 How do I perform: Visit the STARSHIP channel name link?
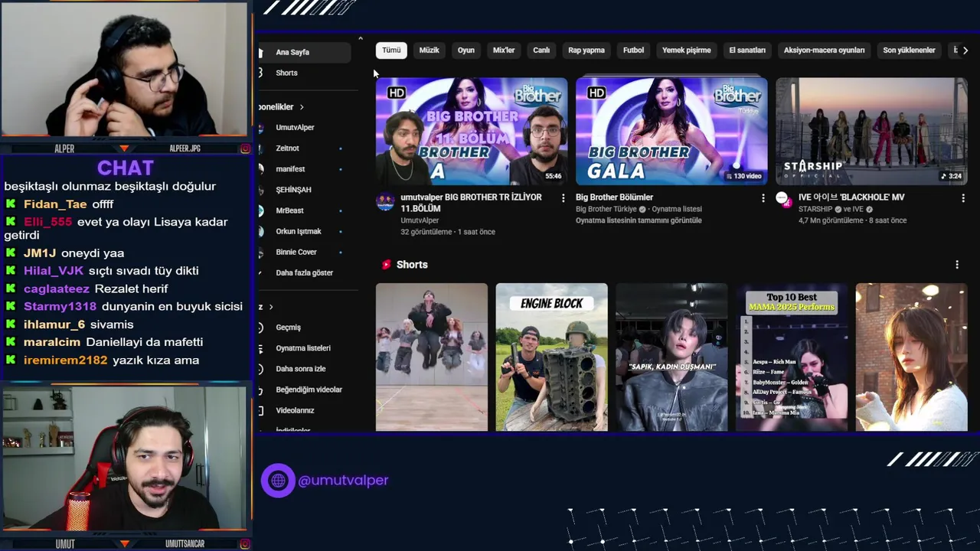click(x=816, y=209)
